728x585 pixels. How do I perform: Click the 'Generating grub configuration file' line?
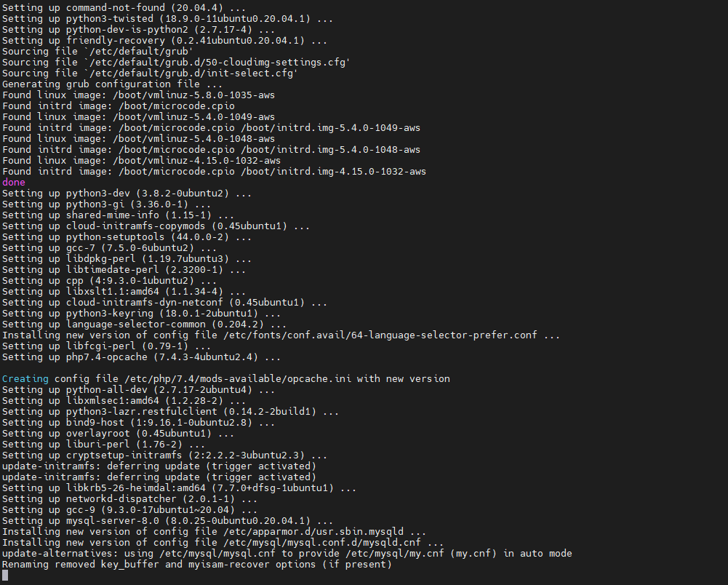[112, 84]
